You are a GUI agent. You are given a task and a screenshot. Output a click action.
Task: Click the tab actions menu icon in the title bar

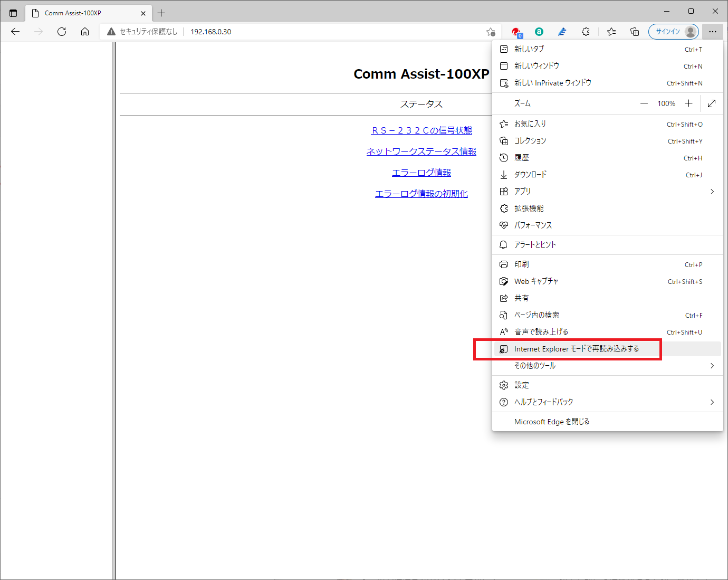click(x=13, y=13)
